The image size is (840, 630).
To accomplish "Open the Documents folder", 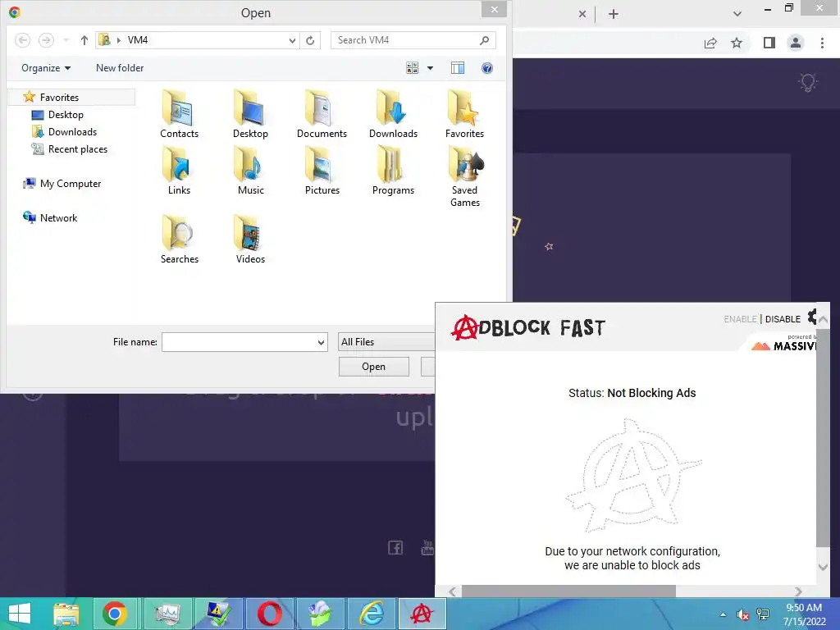I will (322, 114).
